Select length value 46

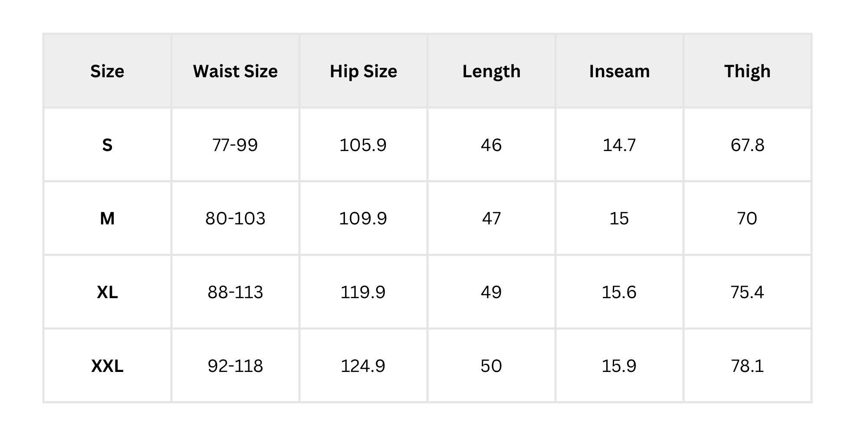(x=491, y=145)
